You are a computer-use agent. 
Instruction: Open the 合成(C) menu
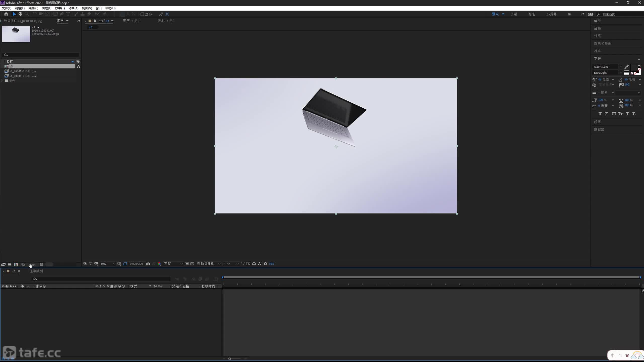pos(33,8)
